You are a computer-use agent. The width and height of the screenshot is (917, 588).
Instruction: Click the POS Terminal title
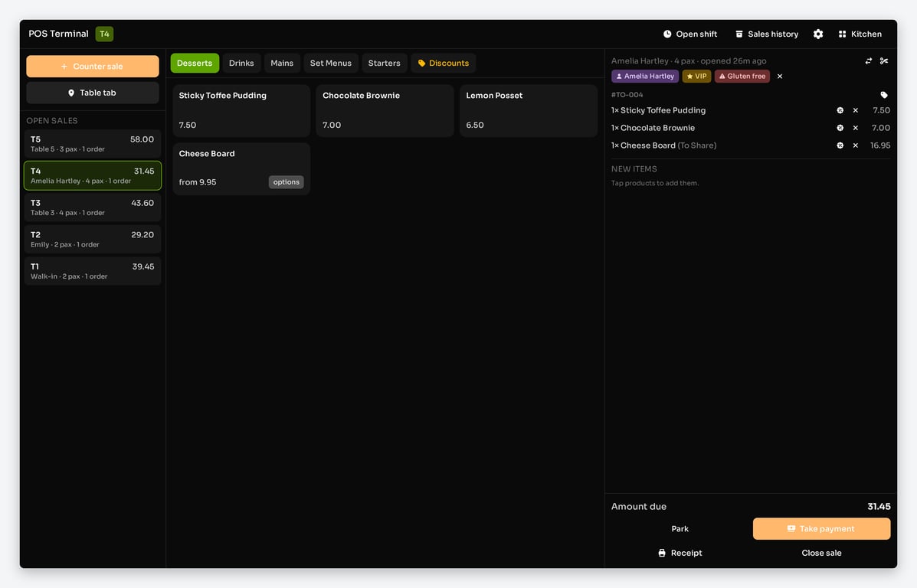click(x=58, y=34)
